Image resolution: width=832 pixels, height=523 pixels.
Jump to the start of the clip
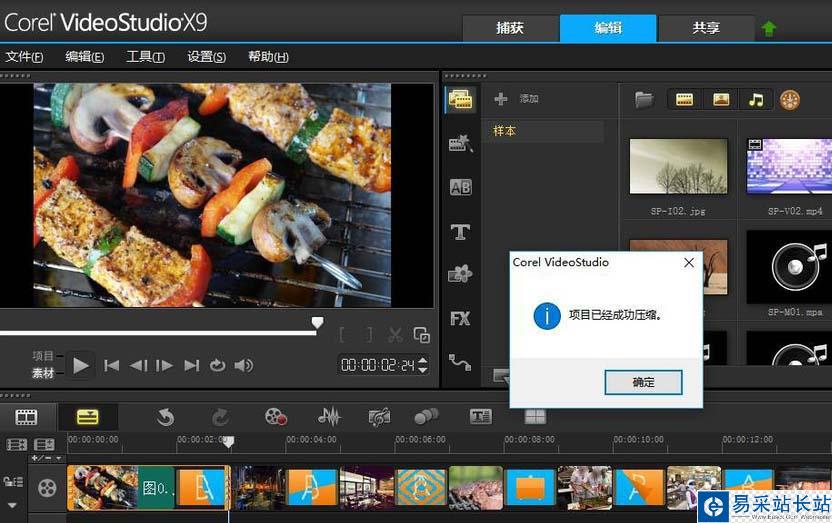pyautogui.click(x=111, y=365)
